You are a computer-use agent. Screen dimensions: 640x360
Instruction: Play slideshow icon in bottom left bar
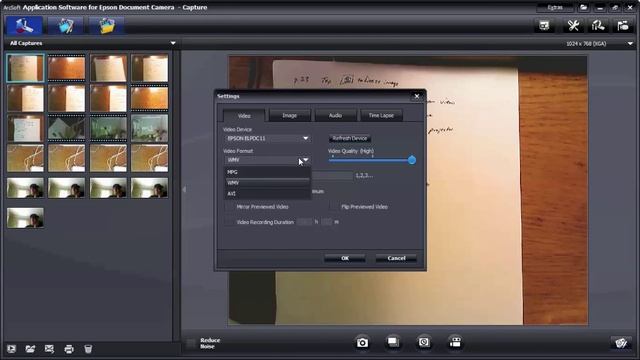pyautogui.click(x=11, y=349)
